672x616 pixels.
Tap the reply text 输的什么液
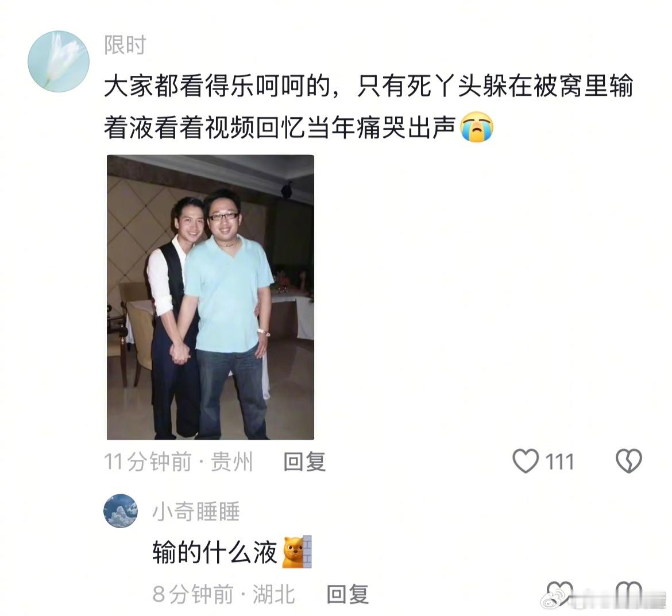click(x=215, y=552)
